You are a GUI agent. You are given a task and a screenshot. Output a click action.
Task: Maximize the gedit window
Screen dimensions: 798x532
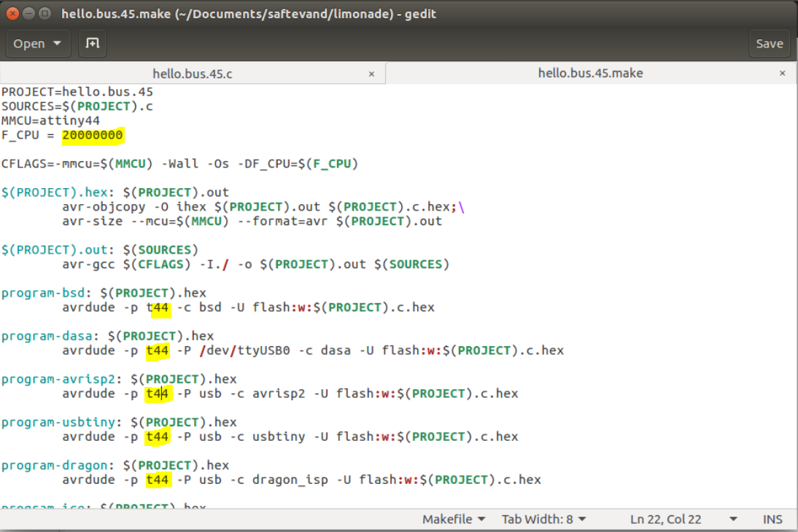pos(45,14)
